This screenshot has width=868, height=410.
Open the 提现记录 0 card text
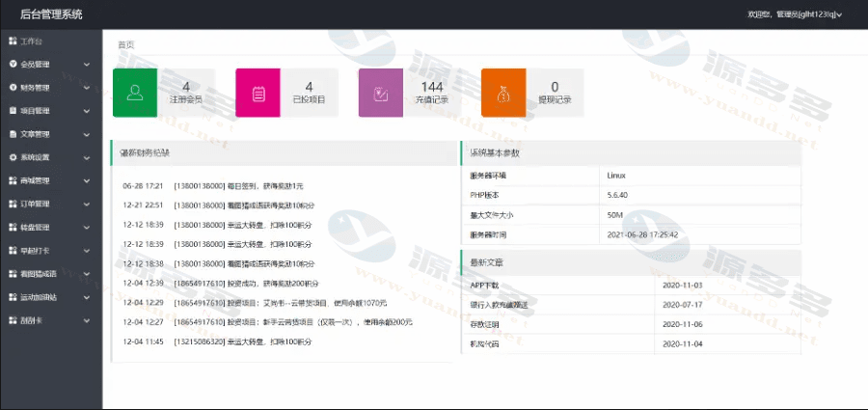coord(555,93)
